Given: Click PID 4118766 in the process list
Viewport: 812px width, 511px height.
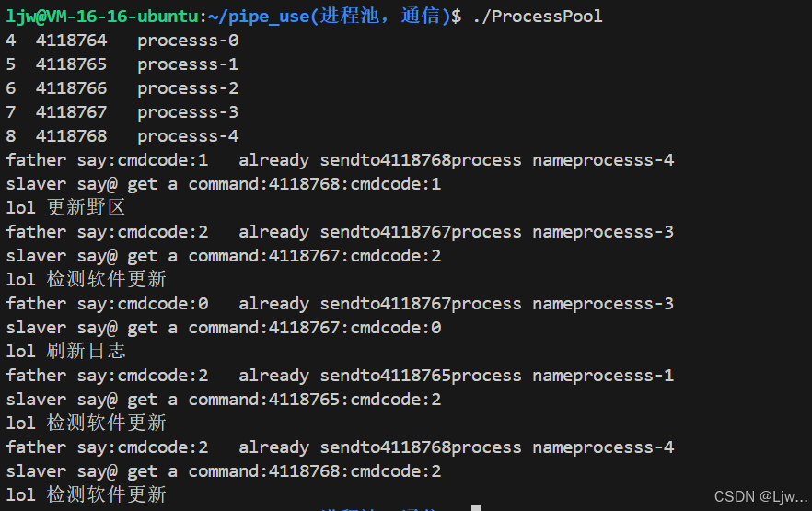Looking at the screenshot, I should click(71, 88).
